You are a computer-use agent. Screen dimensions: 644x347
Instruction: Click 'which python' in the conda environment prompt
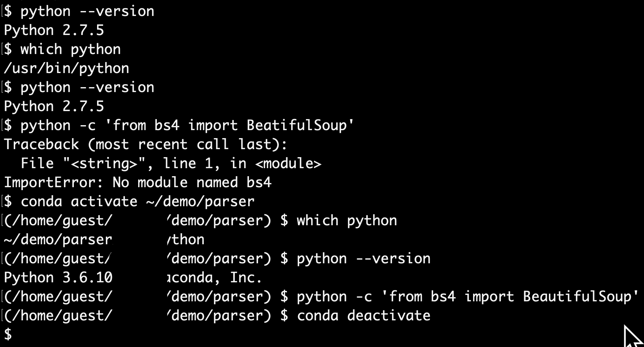tap(347, 221)
